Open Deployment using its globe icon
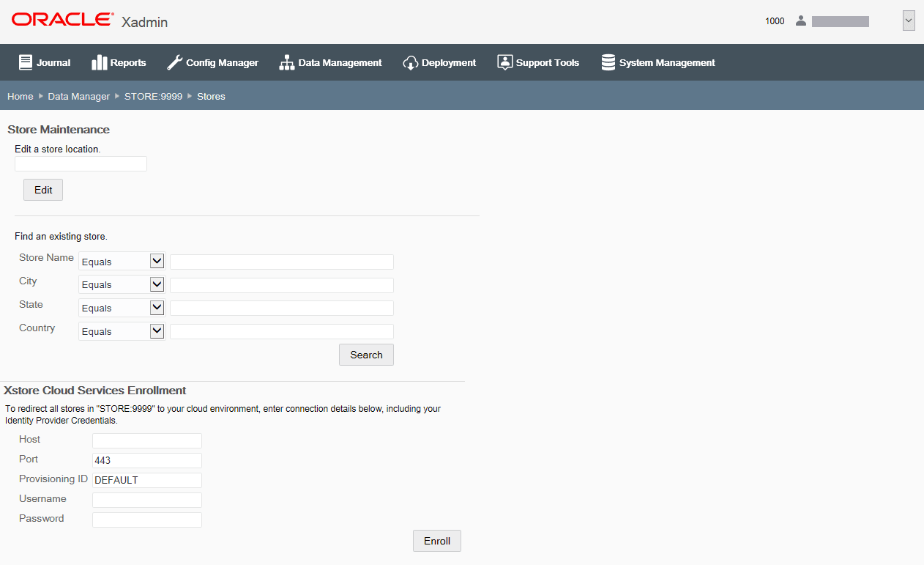Viewport: 924px width, 565px height. point(411,62)
